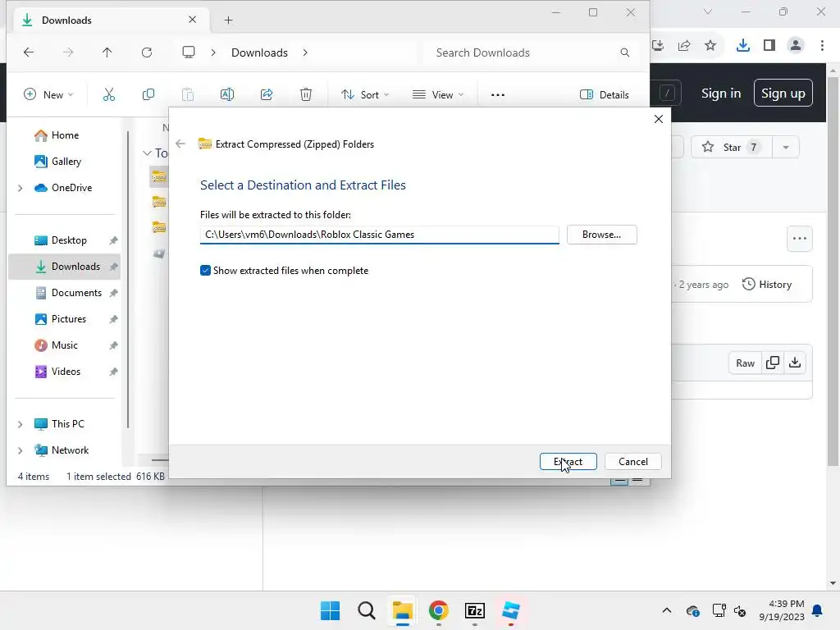Viewport: 840px width, 630px height.
Task: Open Chrome's three-dot menu
Action: (x=822, y=46)
